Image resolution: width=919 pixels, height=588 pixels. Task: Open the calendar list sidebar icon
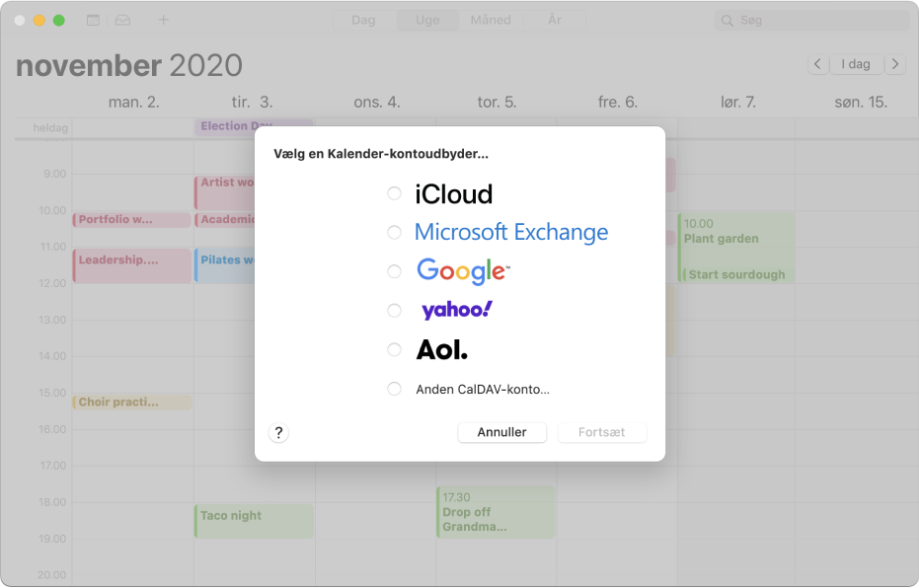(x=93, y=21)
